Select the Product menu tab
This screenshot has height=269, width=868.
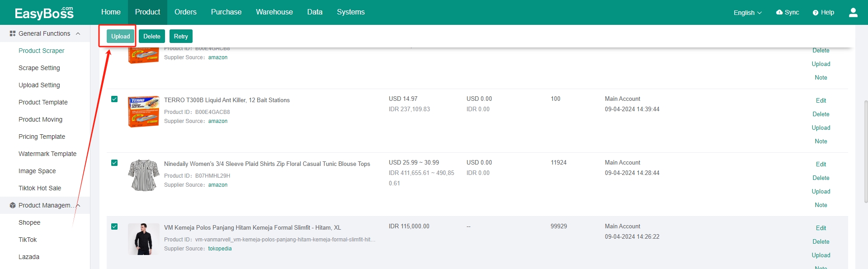pyautogui.click(x=147, y=12)
